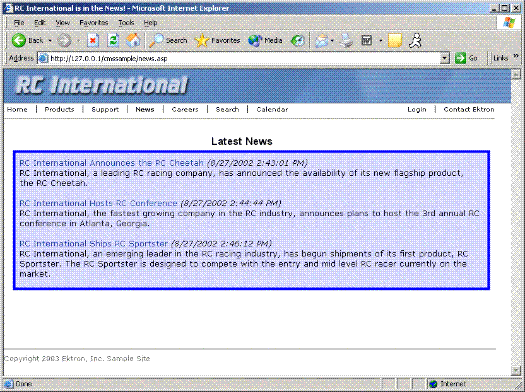Open the Search pane from the toolbar

(168, 41)
